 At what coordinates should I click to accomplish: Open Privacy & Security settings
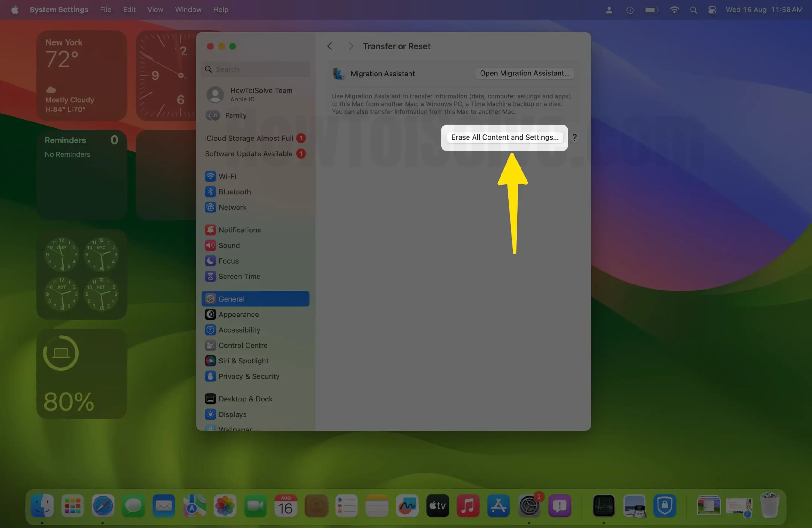(248, 376)
